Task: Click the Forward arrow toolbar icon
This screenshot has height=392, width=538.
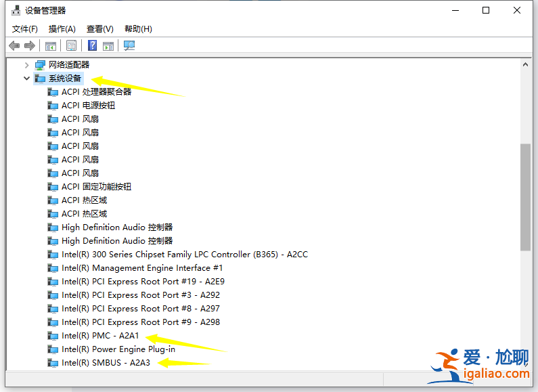Action: tap(30, 45)
